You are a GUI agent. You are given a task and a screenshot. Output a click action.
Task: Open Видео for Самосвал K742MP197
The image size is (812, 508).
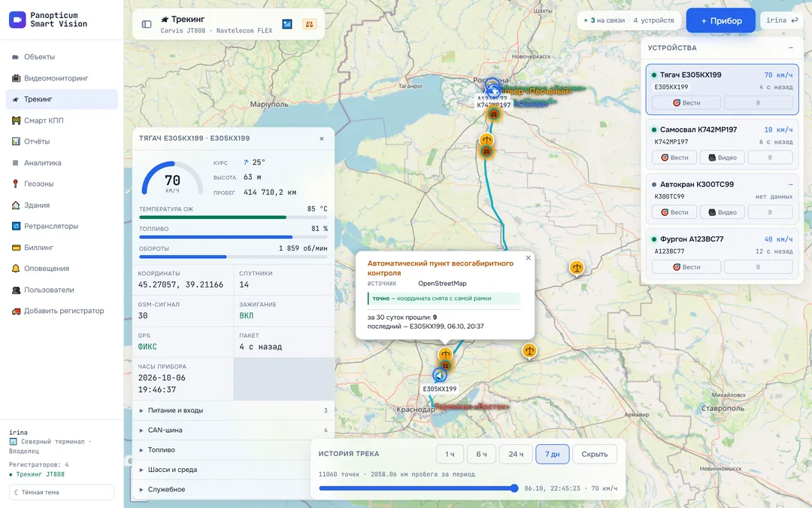[723, 157]
